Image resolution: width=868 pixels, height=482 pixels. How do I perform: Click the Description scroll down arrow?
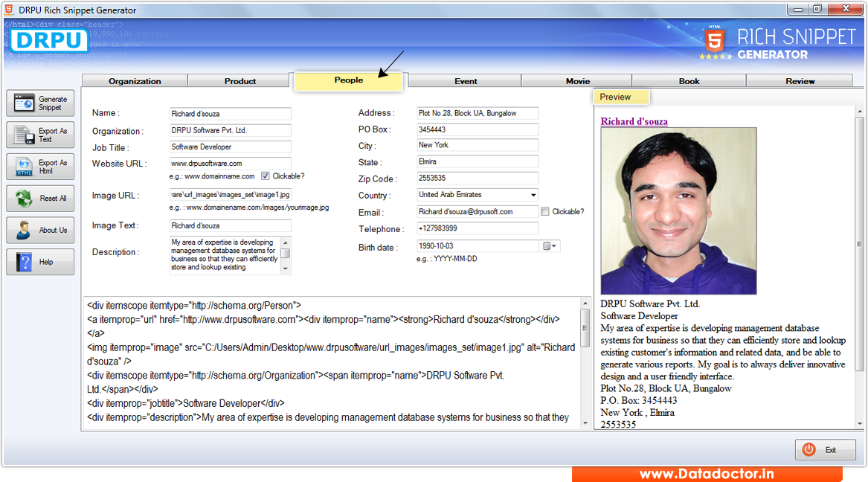(x=286, y=269)
